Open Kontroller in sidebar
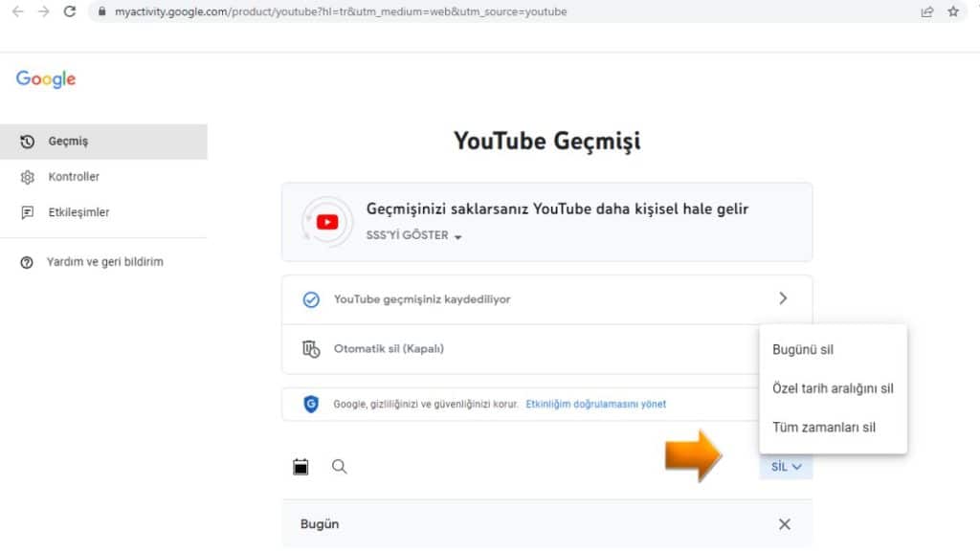 [103, 177]
